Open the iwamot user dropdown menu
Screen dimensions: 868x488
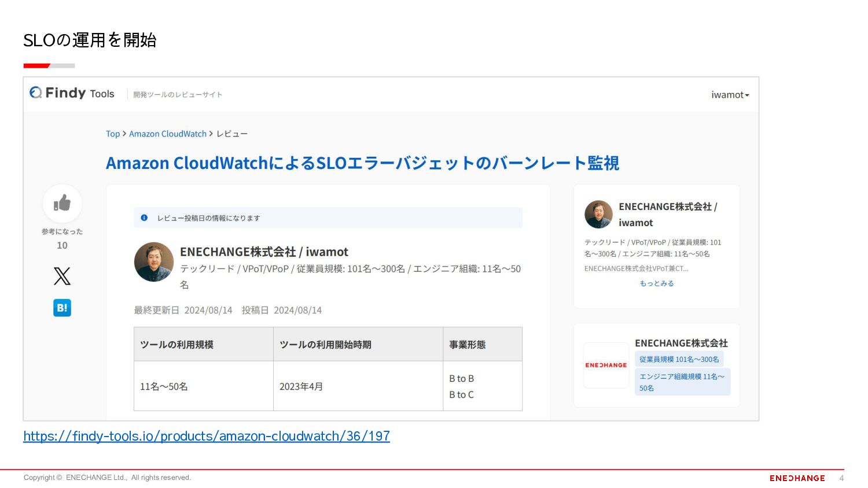(x=730, y=95)
